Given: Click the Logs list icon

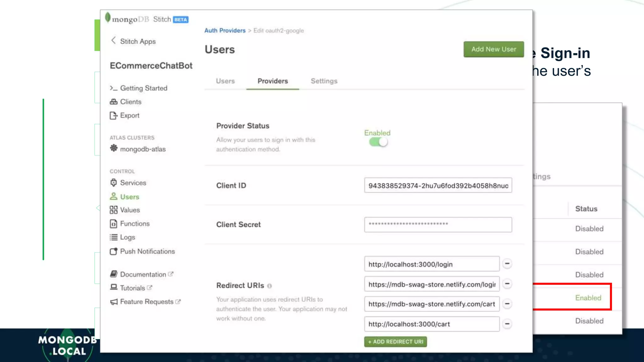Looking at the screenshot, I should tap(114, 237).
